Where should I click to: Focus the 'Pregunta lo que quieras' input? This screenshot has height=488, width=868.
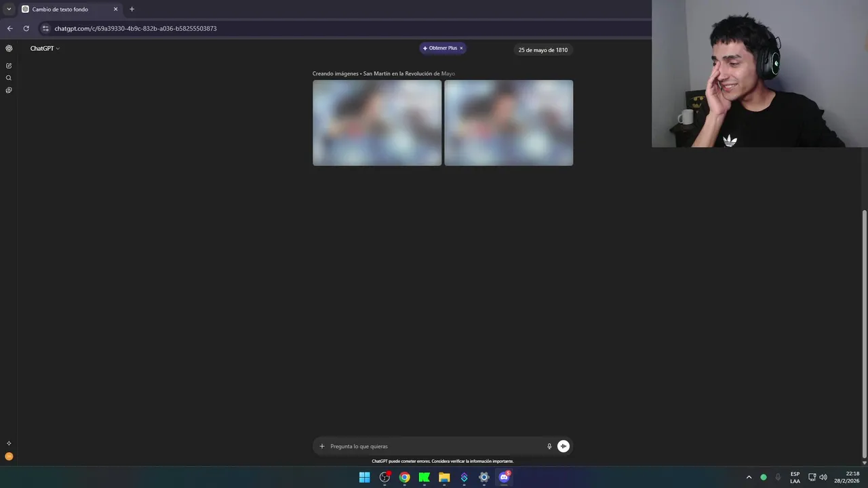[434, 446]
